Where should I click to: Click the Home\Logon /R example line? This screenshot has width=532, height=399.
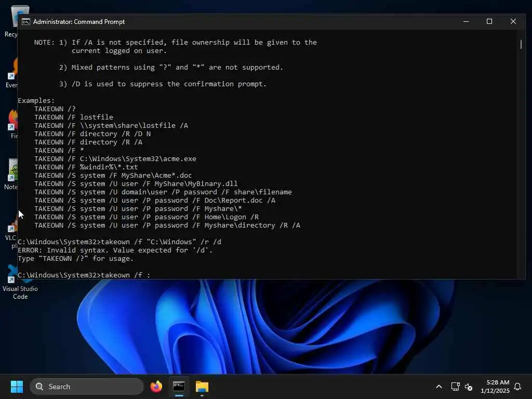pyautogui.click(x=146, y=217)
